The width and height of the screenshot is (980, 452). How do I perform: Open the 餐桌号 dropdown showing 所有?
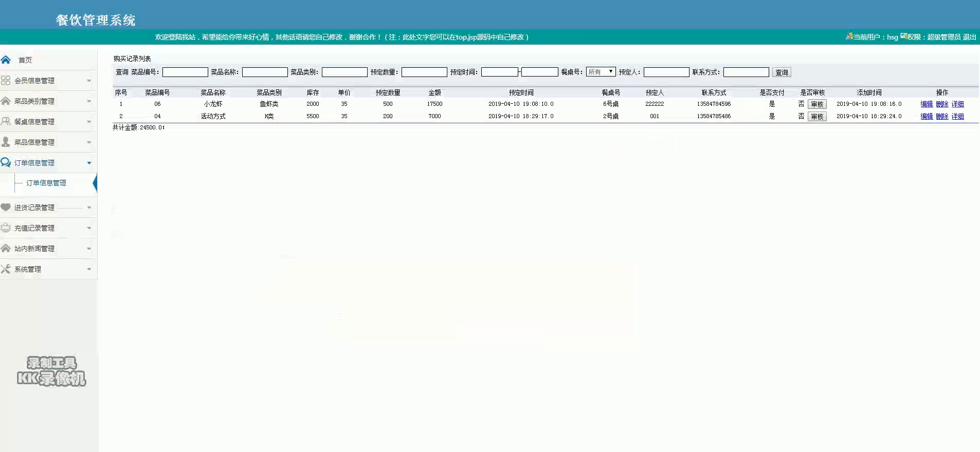tap(601, 72)
